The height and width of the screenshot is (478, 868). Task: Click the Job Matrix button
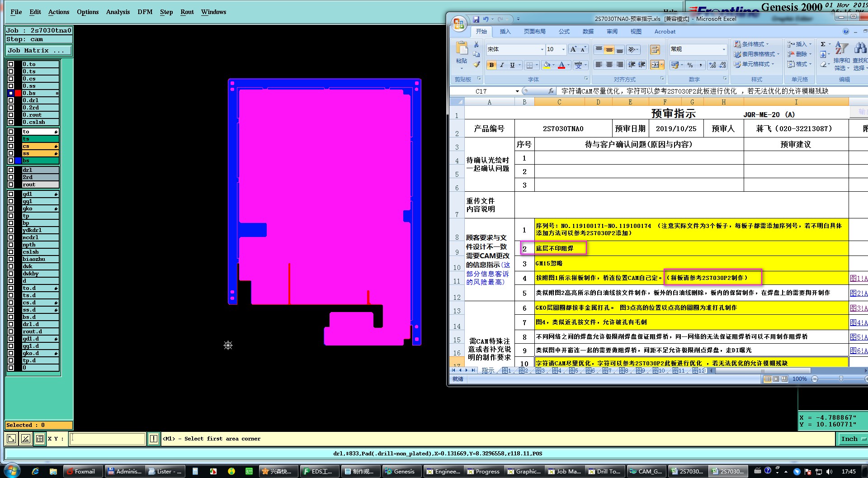point(38,50)
